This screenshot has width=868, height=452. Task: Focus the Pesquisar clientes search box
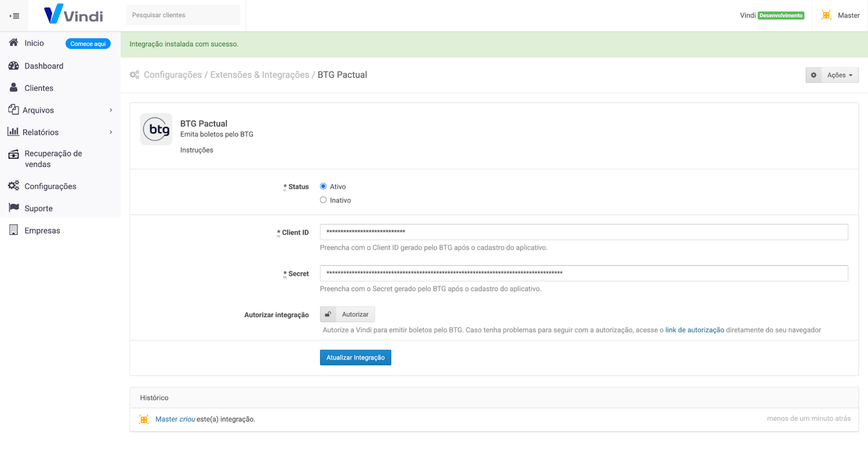pos(183,15)
